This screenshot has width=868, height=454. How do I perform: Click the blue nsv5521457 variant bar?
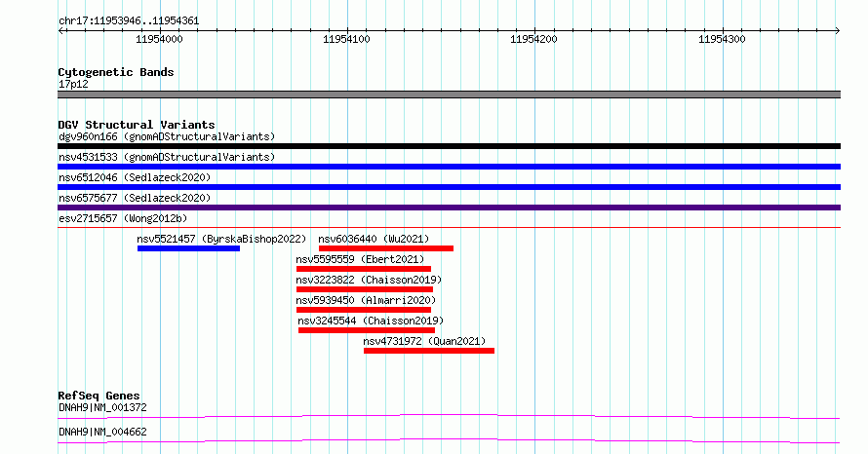coord(189,248)
